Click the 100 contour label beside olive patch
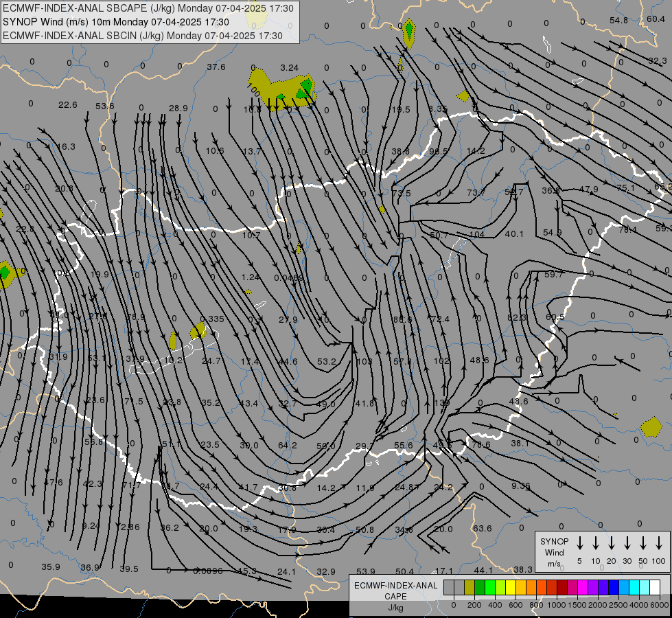Screen dimensions: 672x618 point(253,90)
